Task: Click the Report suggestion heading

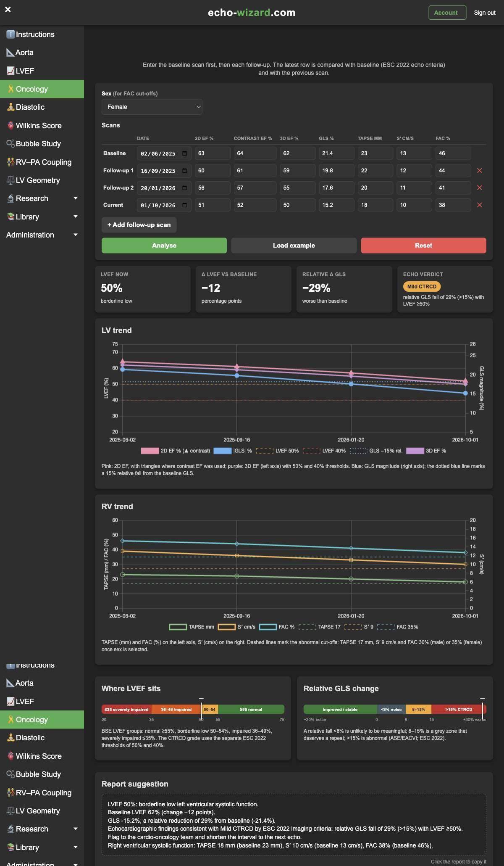Action: (135, 784)
